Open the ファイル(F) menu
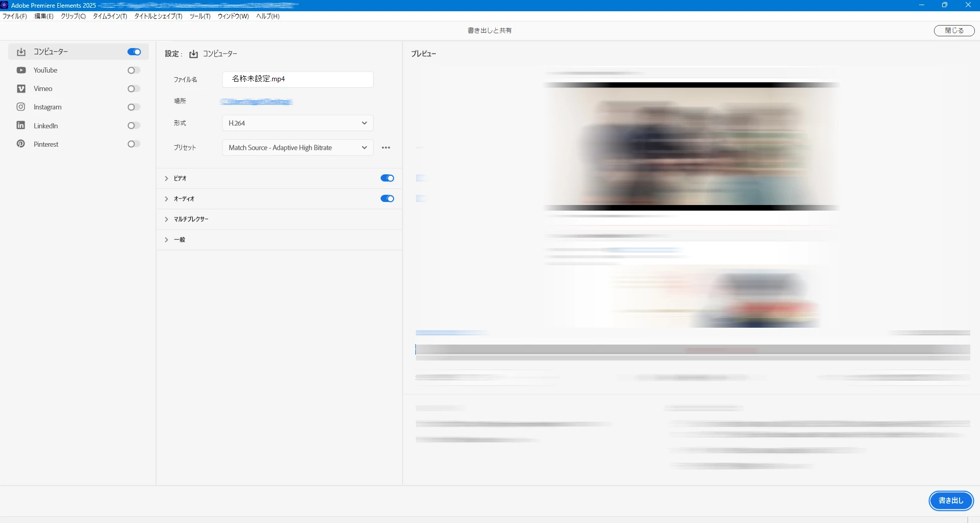 (15, 16)
